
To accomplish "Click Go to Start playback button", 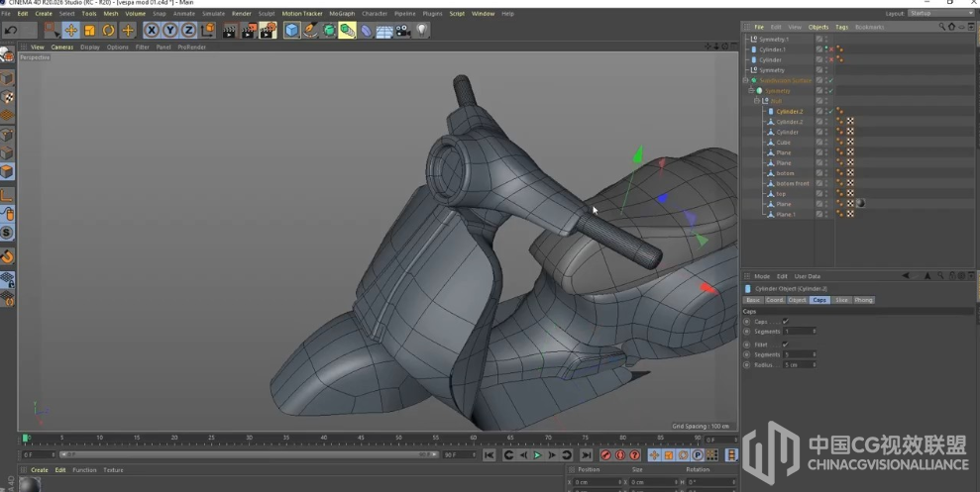I will click(x=489, y=455).
